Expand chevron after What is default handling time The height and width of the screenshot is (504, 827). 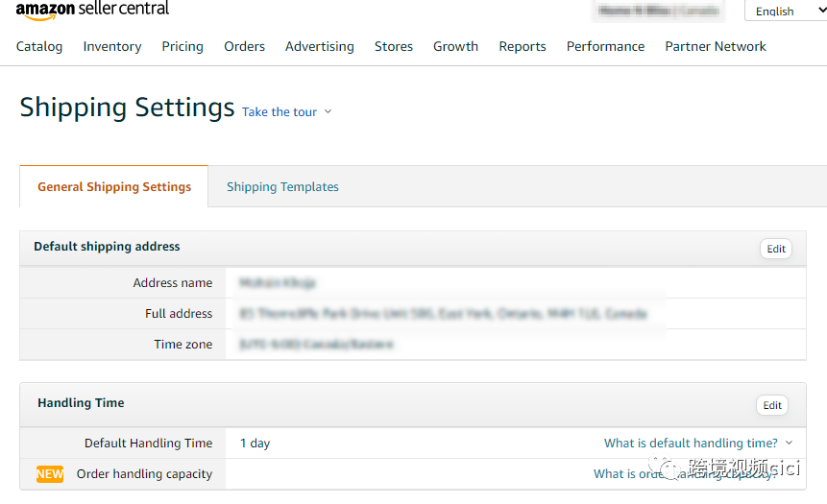789,443
